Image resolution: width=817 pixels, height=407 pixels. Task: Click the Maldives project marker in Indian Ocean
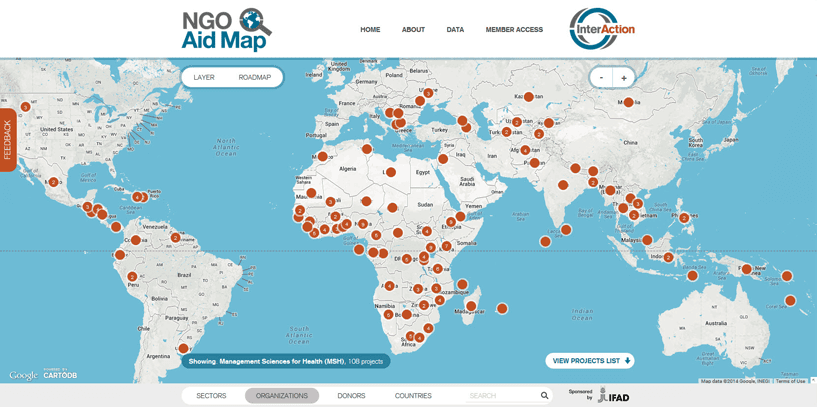click(545, 241)
